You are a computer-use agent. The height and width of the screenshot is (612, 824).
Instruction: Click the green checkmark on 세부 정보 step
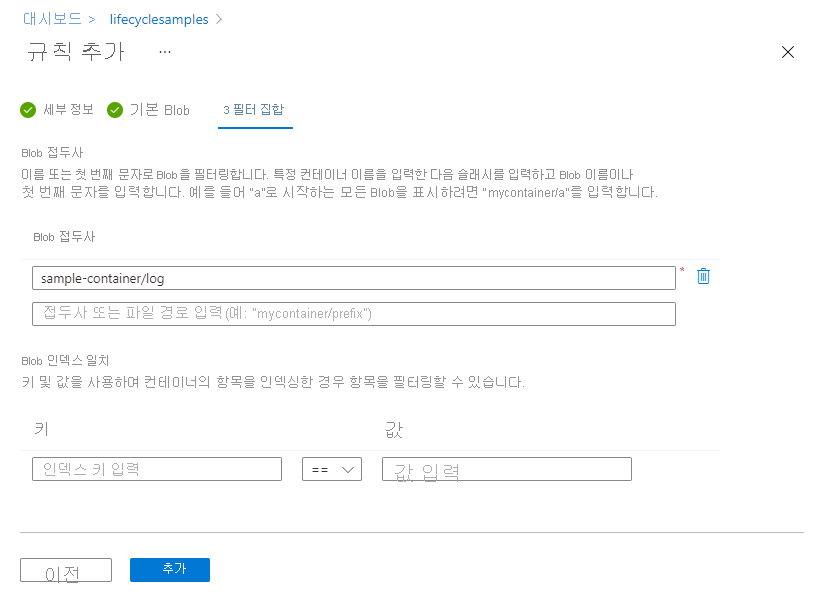pyautogui.click(x=28, y=110)
